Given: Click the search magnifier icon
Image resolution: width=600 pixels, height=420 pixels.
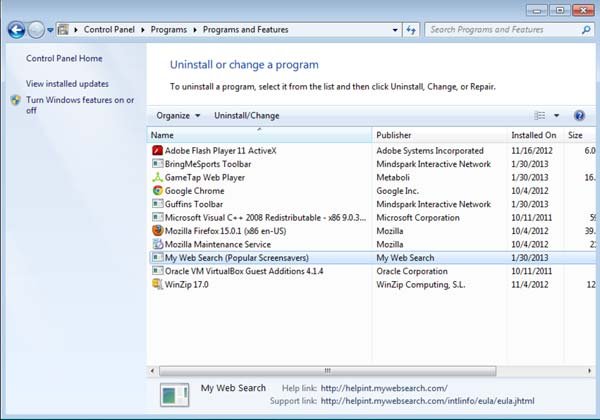Looking at the screenshot, I should click(x=586, y=30).
